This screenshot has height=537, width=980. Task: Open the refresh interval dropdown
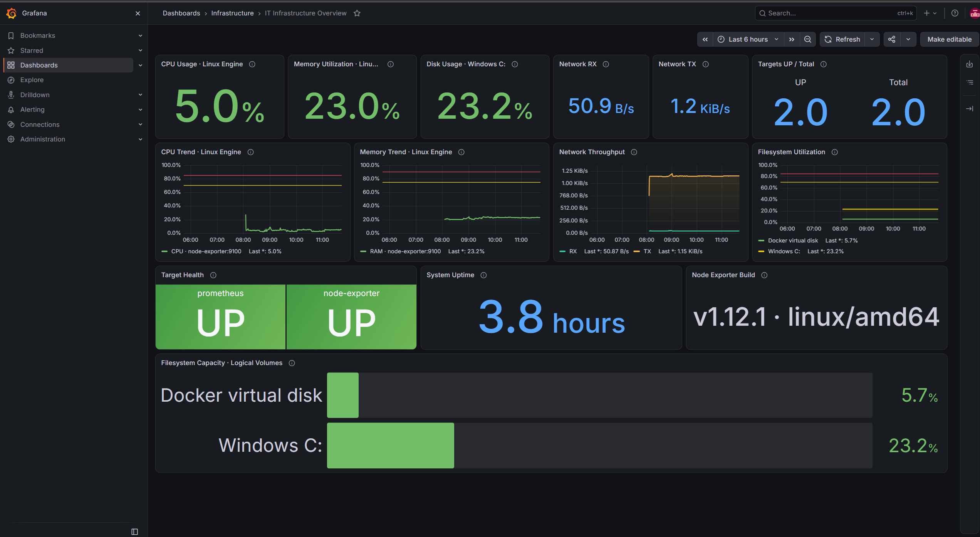pyautogui.click(x=872, y=39)
